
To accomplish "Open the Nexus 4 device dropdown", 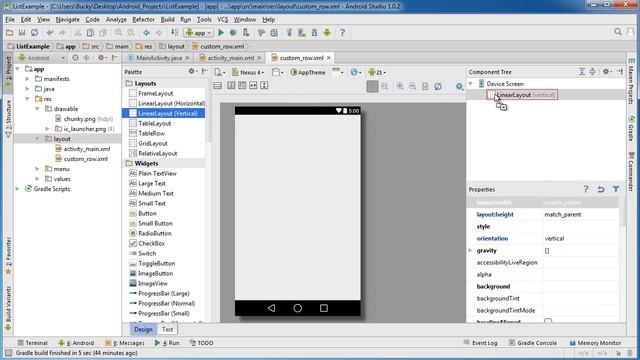I will point(248,72).
